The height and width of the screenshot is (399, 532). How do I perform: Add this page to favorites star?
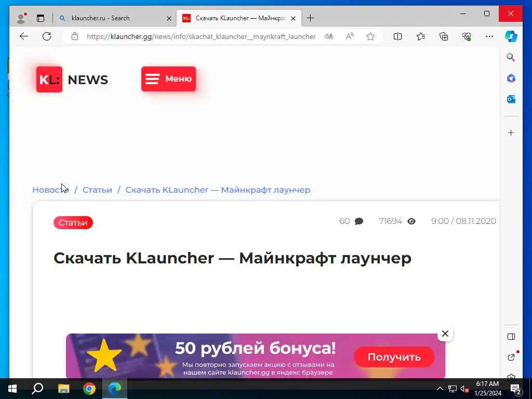click(370, 36)
